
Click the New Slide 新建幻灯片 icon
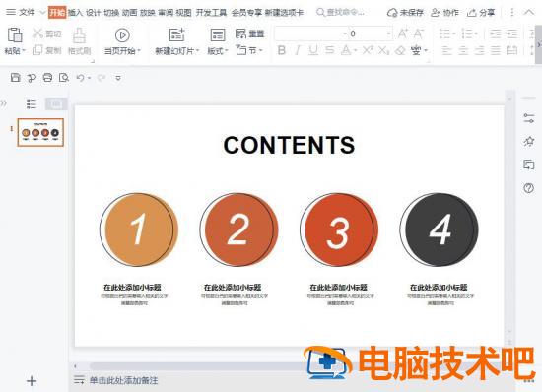176,35
